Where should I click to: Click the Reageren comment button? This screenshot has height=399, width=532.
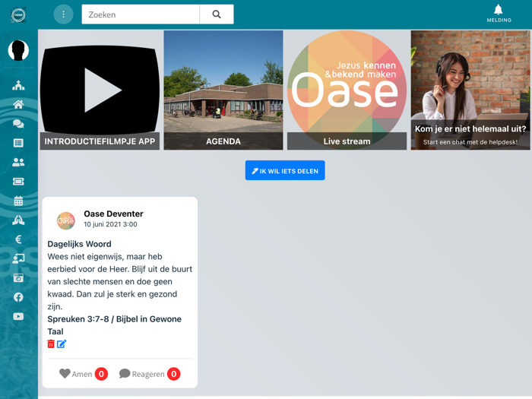tap(142, 374)
